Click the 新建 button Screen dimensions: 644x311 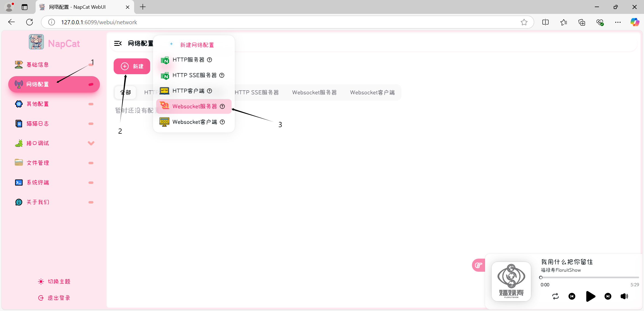coord(132,66)
